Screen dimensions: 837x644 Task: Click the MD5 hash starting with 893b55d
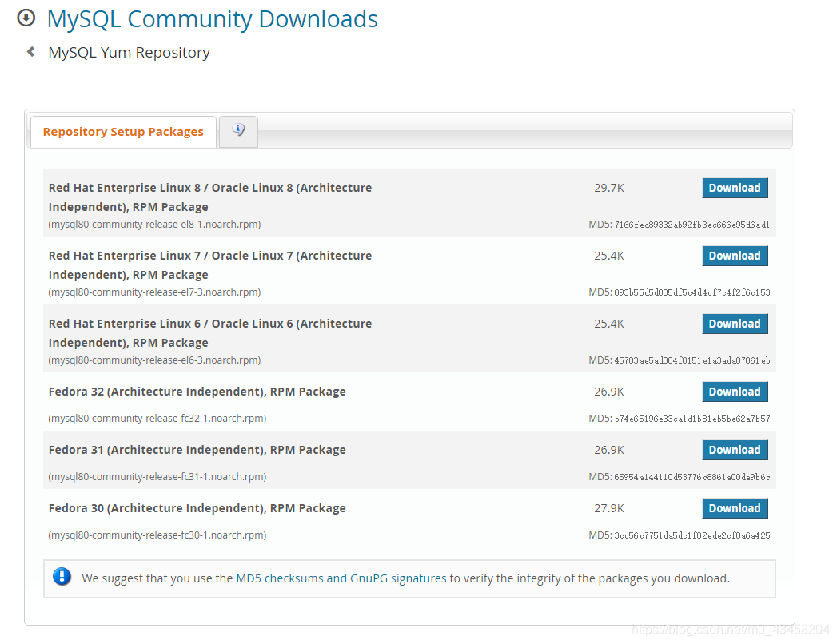click(x=692, y=292)
